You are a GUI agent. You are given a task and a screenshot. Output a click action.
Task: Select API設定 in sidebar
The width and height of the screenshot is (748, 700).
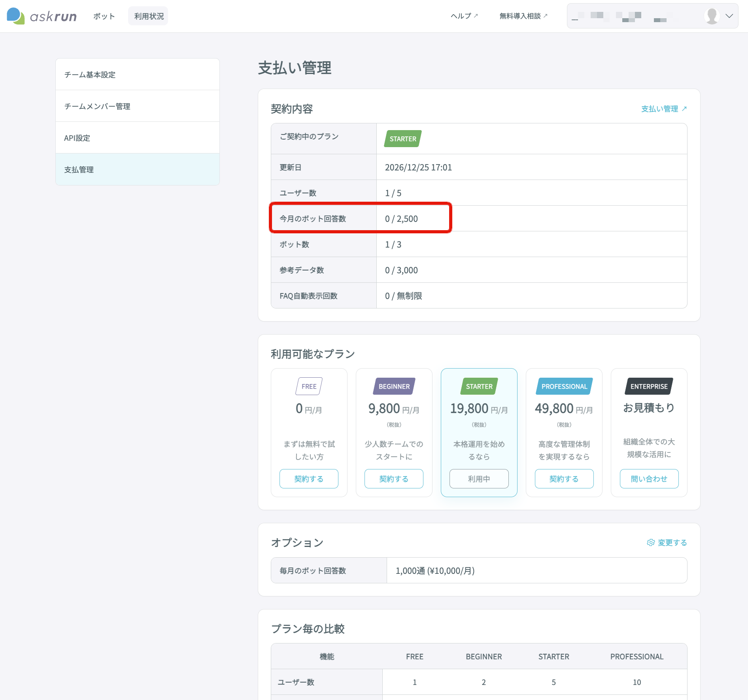click(x=138, y=138)
